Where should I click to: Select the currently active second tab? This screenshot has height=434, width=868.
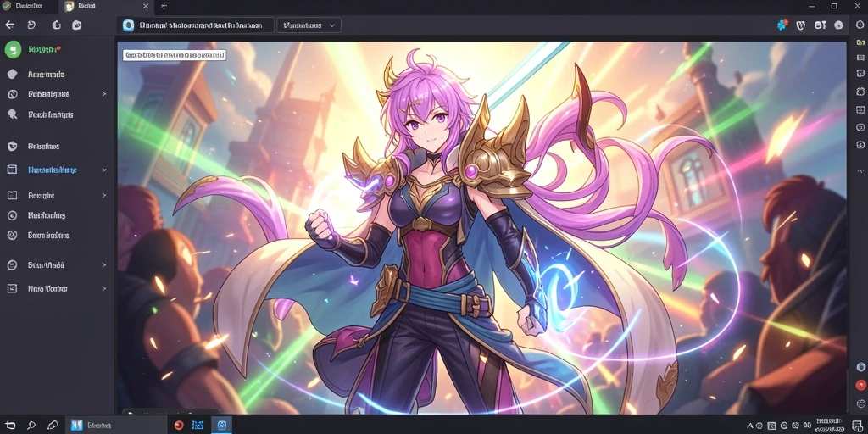click(x=106, y=7)
